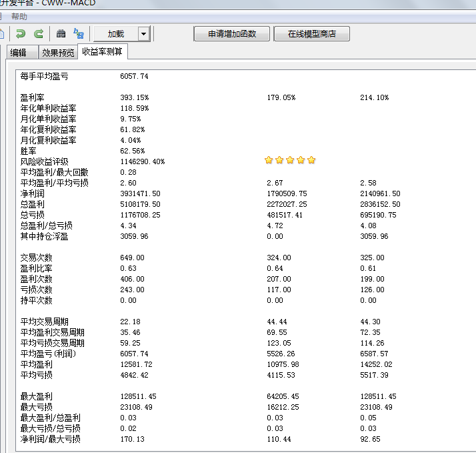Viewport: 476px width, 453px height.
Task: Click the green undo arrow icon
Action: tap(21, 33)
